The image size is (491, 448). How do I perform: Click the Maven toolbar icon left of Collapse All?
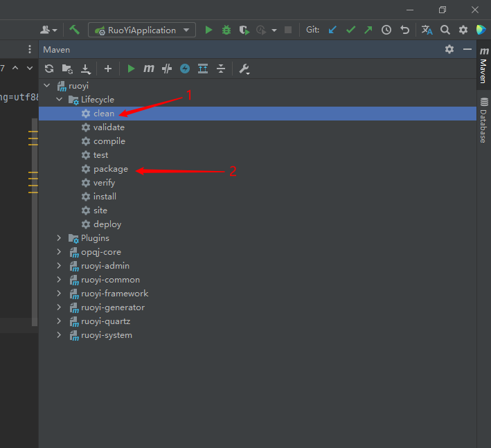point(203,69)
